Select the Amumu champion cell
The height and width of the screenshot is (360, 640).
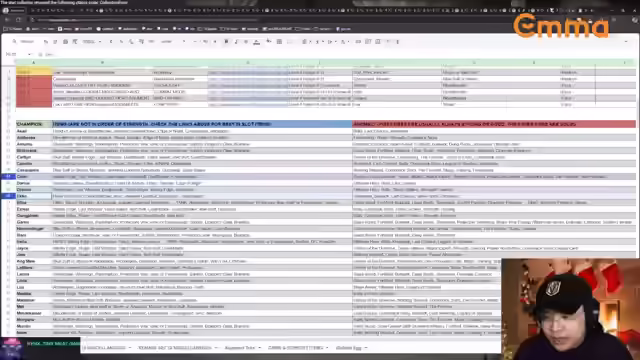34,144
